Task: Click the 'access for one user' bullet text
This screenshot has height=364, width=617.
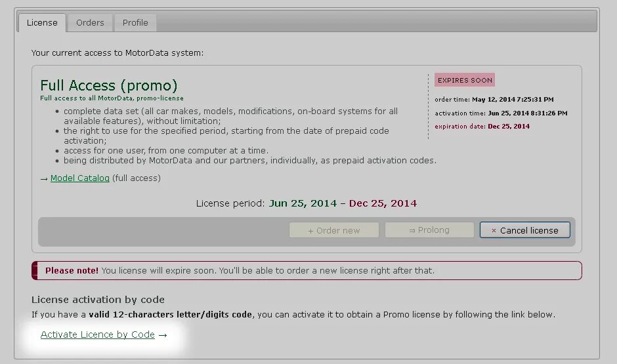Action: (x=166, y=151)
